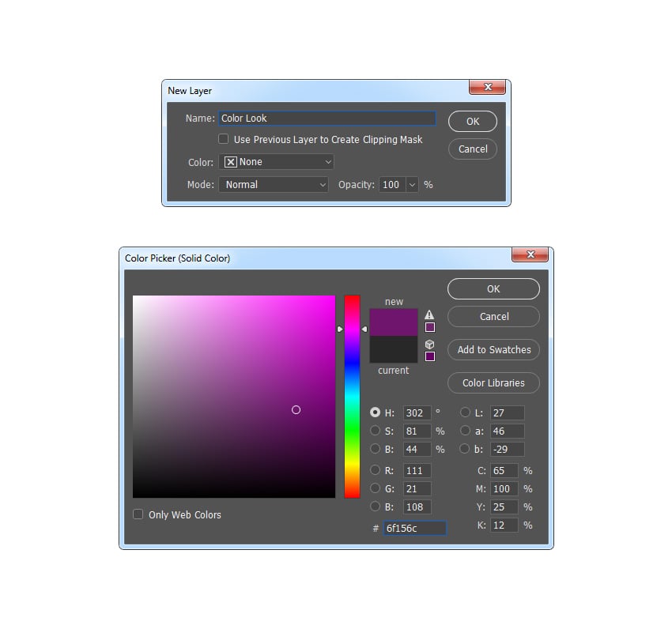Select the R radio button
This screenshot has width=672, height=629.
pyautogui.click(x=376, y=470)
